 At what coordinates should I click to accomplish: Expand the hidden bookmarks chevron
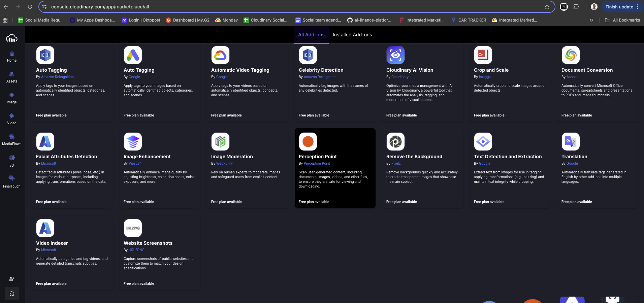click(591, 20)
